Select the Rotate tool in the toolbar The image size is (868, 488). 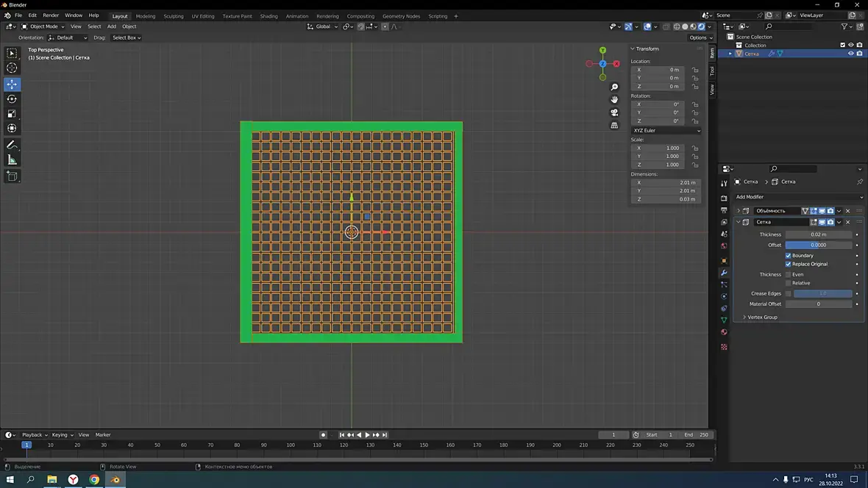point(12,99)
